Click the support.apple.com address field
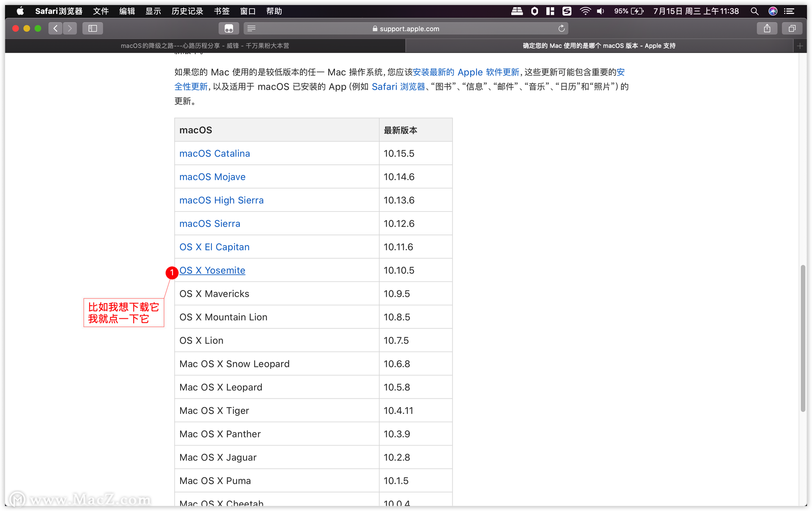 (x=406, y=28)
